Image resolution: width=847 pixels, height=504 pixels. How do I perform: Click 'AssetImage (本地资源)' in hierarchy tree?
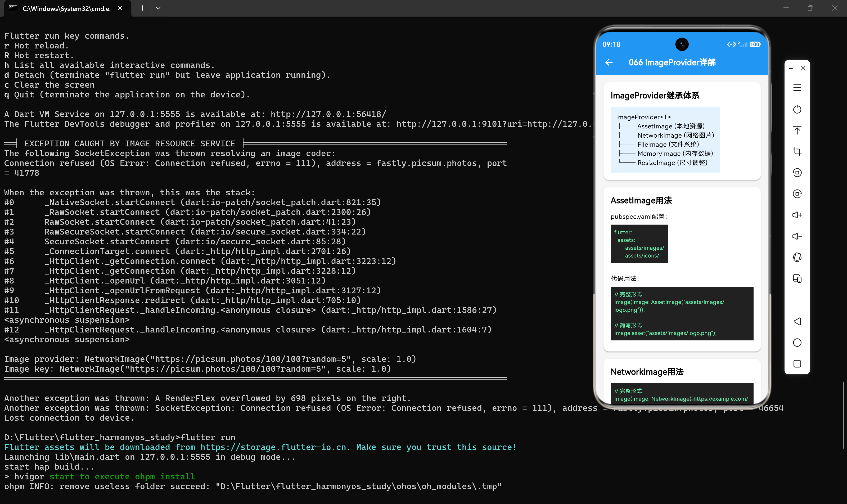(x=671, y=126)
